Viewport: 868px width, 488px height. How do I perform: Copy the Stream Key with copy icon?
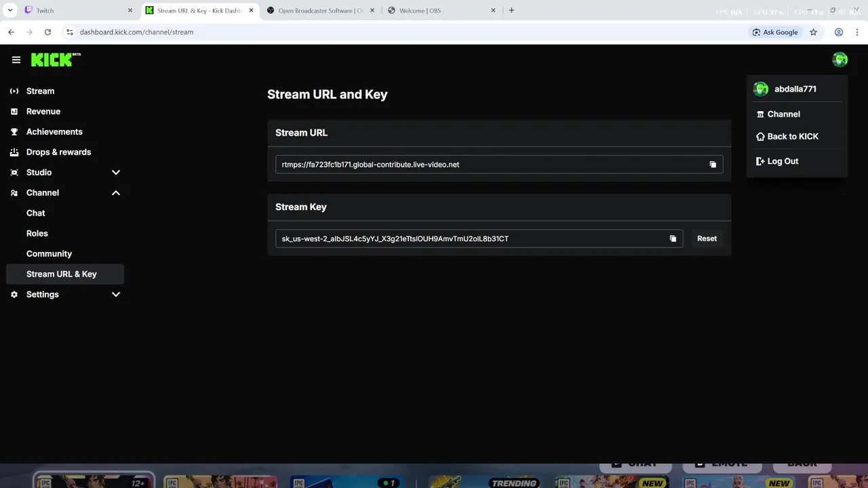click(x=673, y=239)
